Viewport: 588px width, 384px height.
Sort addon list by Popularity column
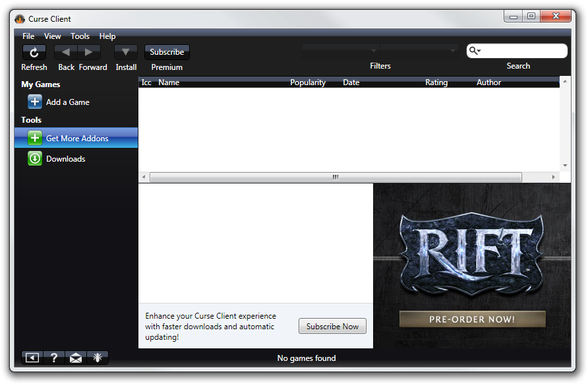pos(308,82)
